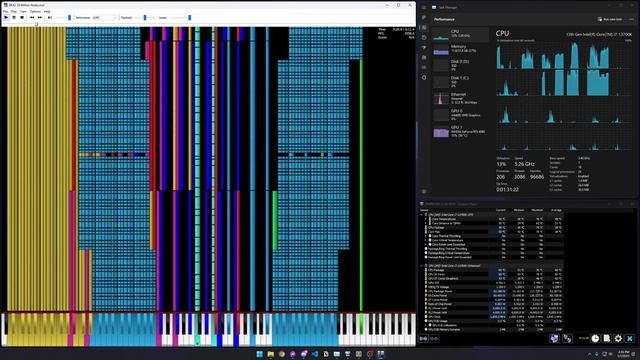
Task: Open App history icon in Task Manager sidebar
Action: 424,38
